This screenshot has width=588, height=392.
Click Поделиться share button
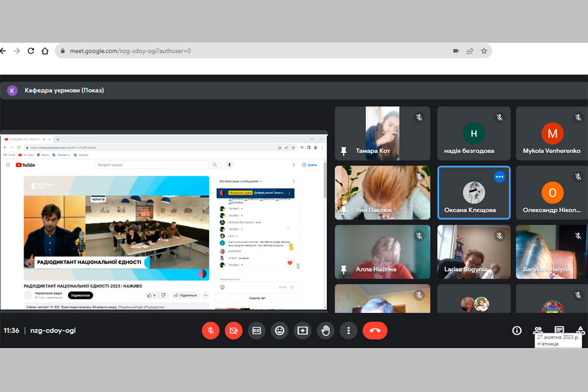tap(186, 295)
